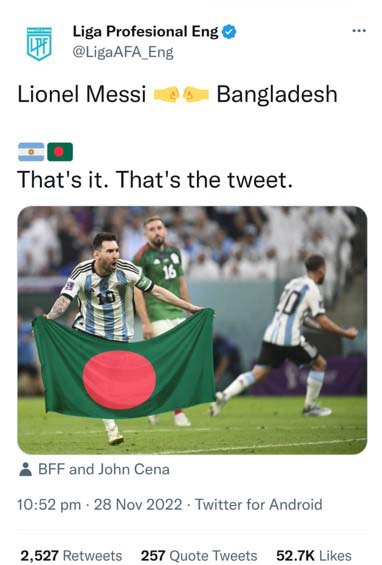View the 2,527 Retweets list
The width and height of the screenshot is (382, 565).
coord(71,556)
